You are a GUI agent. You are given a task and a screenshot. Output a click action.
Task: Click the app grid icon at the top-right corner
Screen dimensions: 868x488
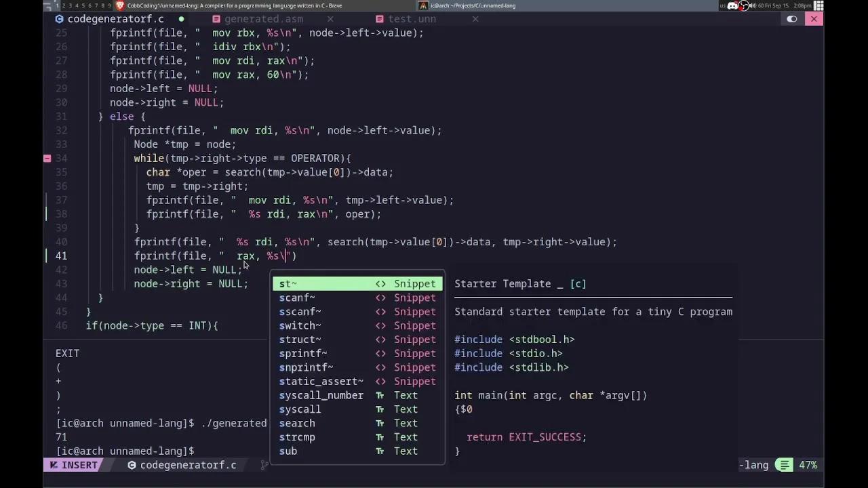click(818, 5)
